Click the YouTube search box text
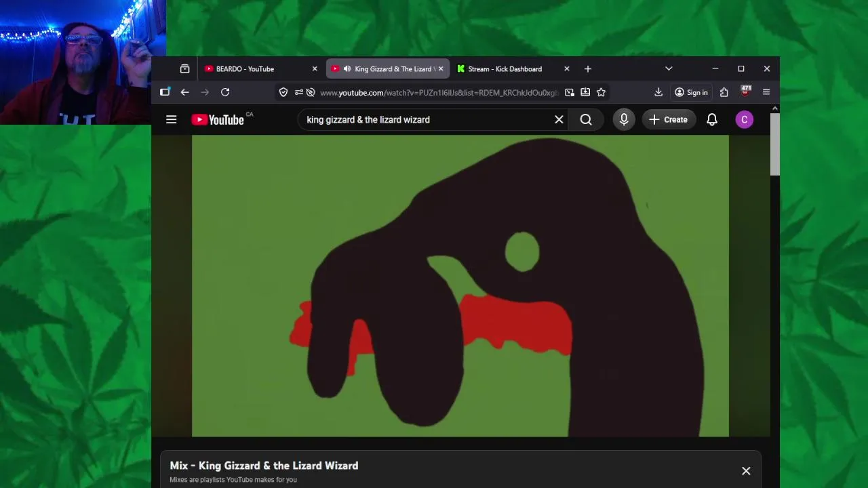The width and height of the screenshot is (868, 488). [x=368, y=120]
